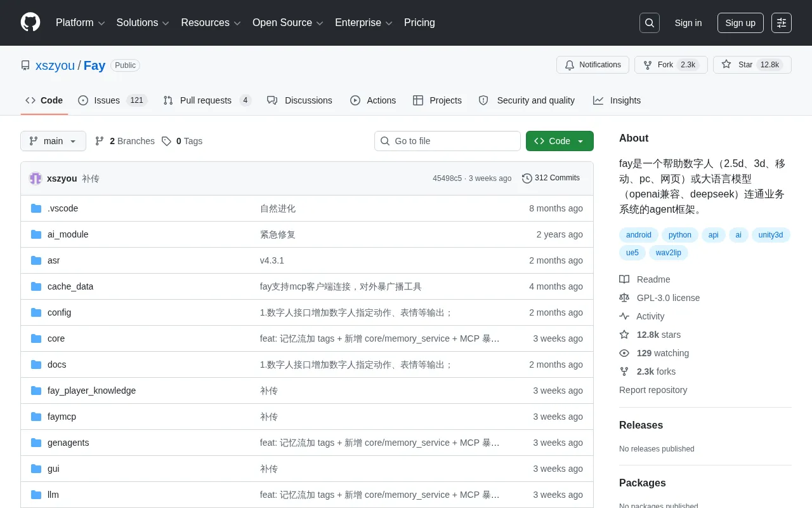This screenshot has height=508, width=812.
Task: Open the Activity pulse icon
Action: 624,316
